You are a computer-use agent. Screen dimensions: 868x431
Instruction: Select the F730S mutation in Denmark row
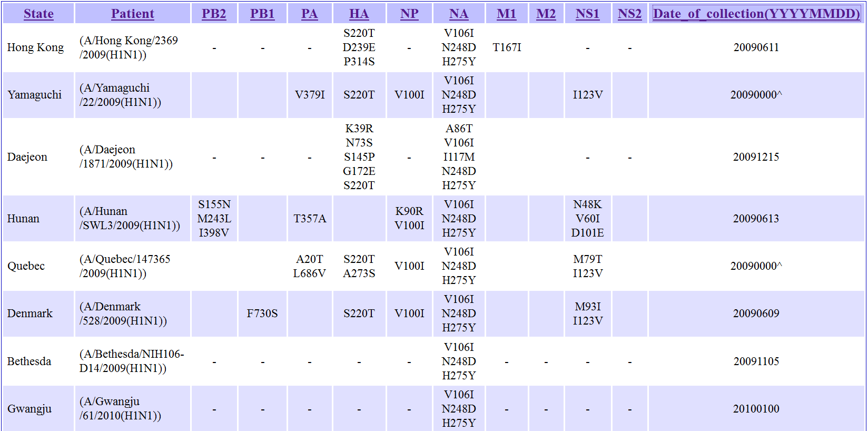pos(262,314)
